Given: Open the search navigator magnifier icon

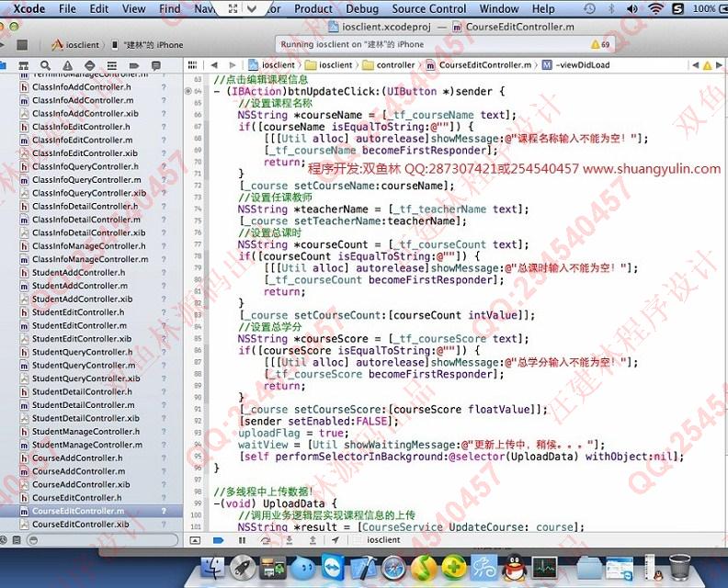Looking at the screenshot, I should pos(45,65).
